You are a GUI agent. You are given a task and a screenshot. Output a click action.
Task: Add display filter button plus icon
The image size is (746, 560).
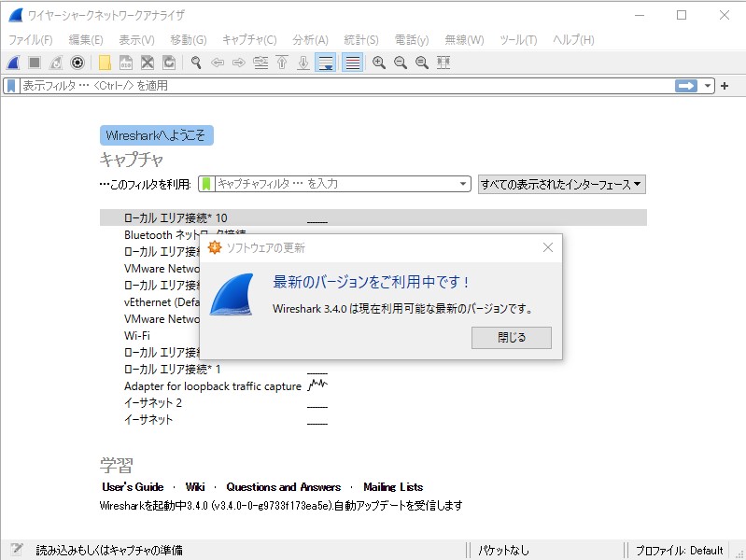click(725, 86)
